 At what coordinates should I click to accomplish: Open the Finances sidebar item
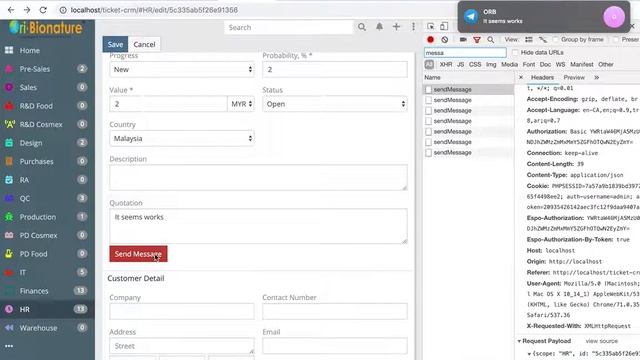[47, 291]
